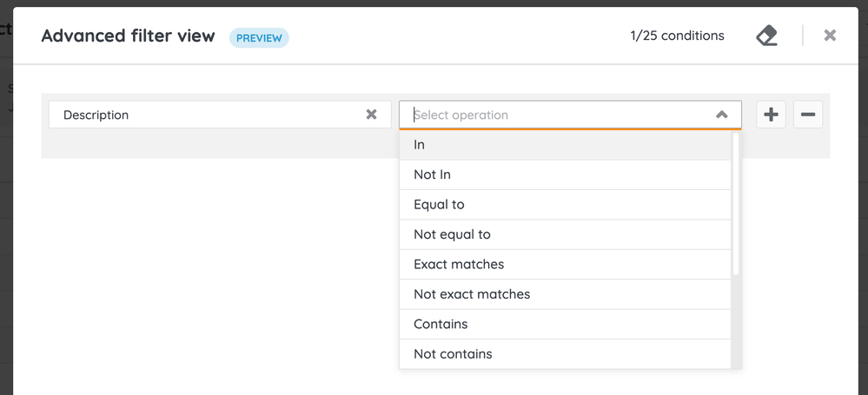Collapse the operation list using chevron
The height and width of the screenshot is (395, 868).
(721, 115)
